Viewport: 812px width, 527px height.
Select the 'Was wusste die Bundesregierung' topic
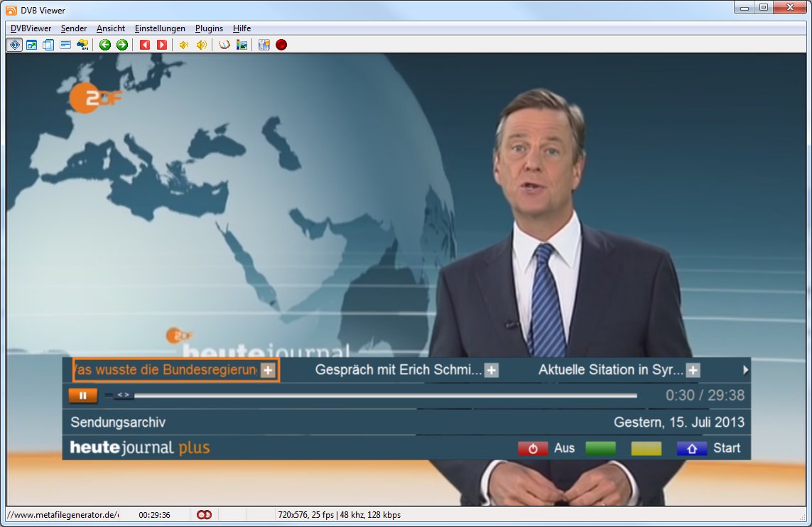[167, 370]
